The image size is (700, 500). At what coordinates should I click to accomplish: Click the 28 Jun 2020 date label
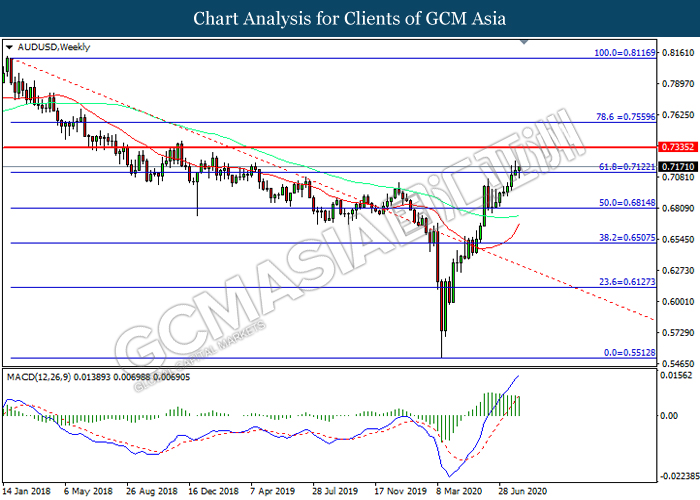522,491
